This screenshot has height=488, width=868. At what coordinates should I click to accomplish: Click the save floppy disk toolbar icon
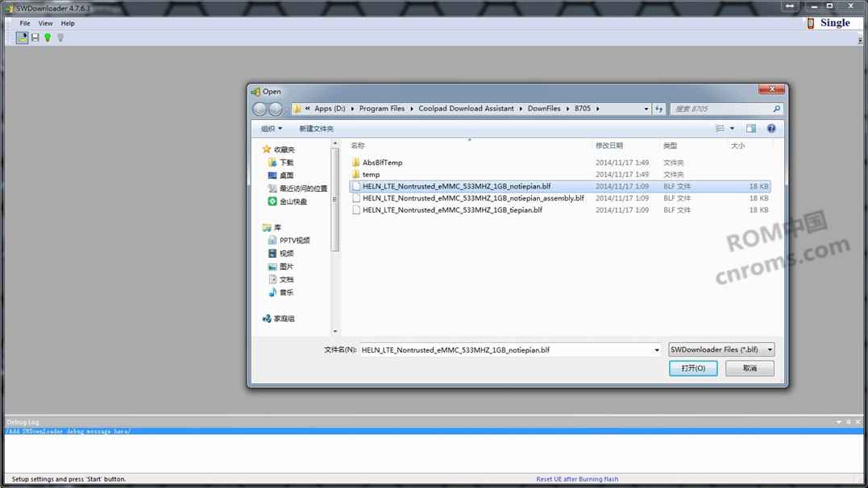pos(35,38)
